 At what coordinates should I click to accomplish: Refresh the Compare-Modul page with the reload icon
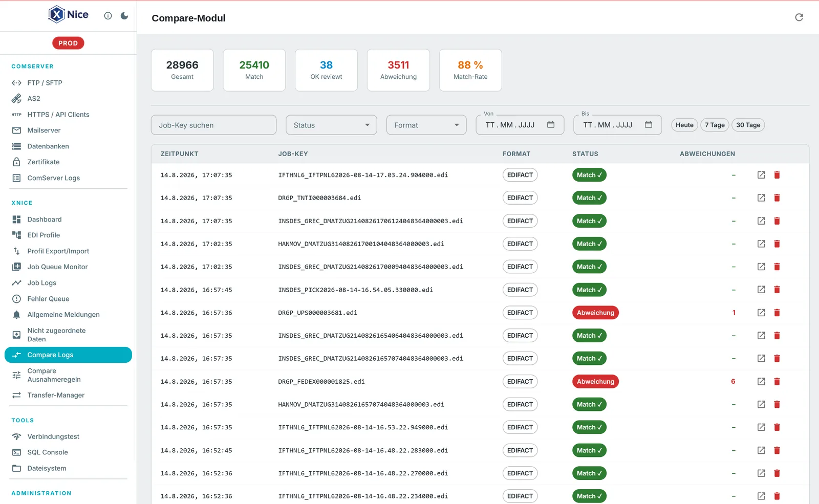click(x=799, y=17)
